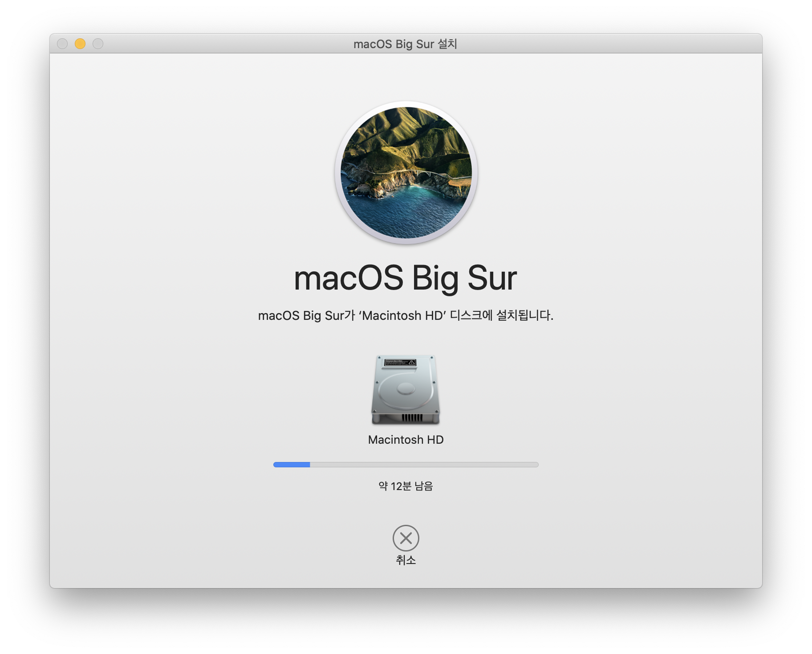Minimize the window with the yellow button
The image size is (812, 654).
click(80, 44)
